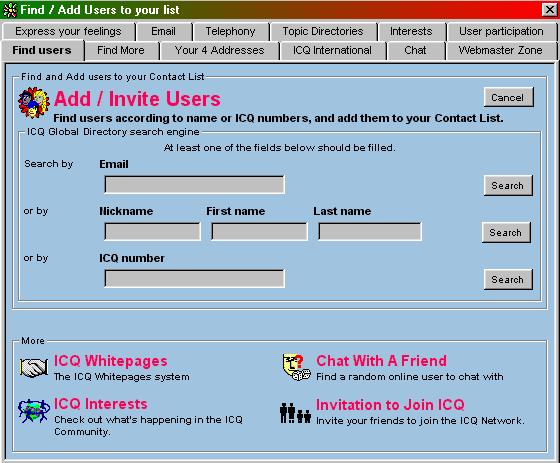Switch to the Email tab
The image size is (560, 463).
[x=164, y=31]
